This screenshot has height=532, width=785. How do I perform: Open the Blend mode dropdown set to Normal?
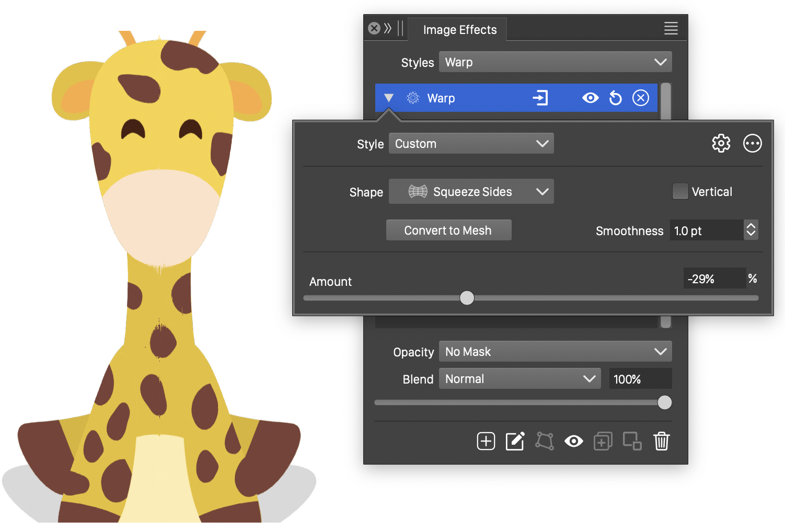click(520, 379)
